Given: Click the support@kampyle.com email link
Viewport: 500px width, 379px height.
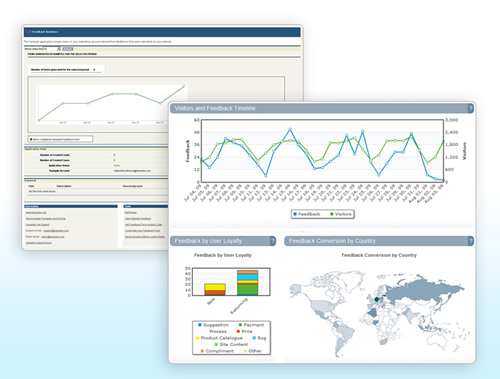Looking at the screenshot, I should tap(56, 231).
